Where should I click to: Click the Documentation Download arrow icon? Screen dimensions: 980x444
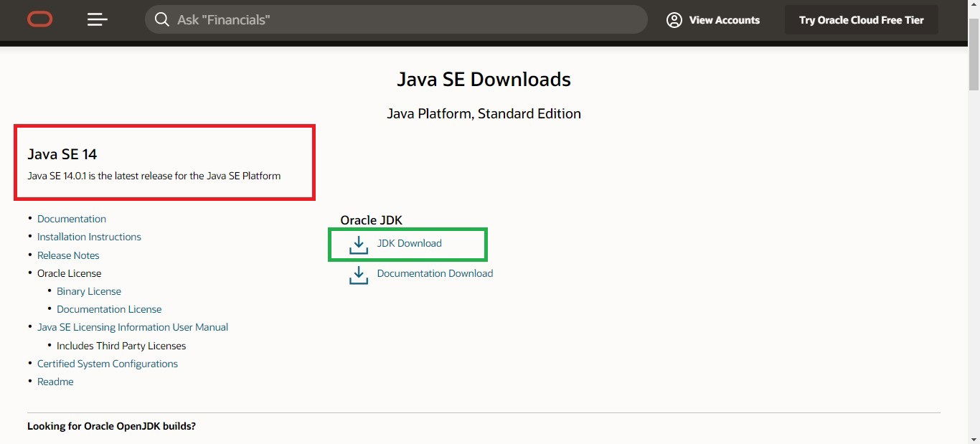(x=358, y=275)
